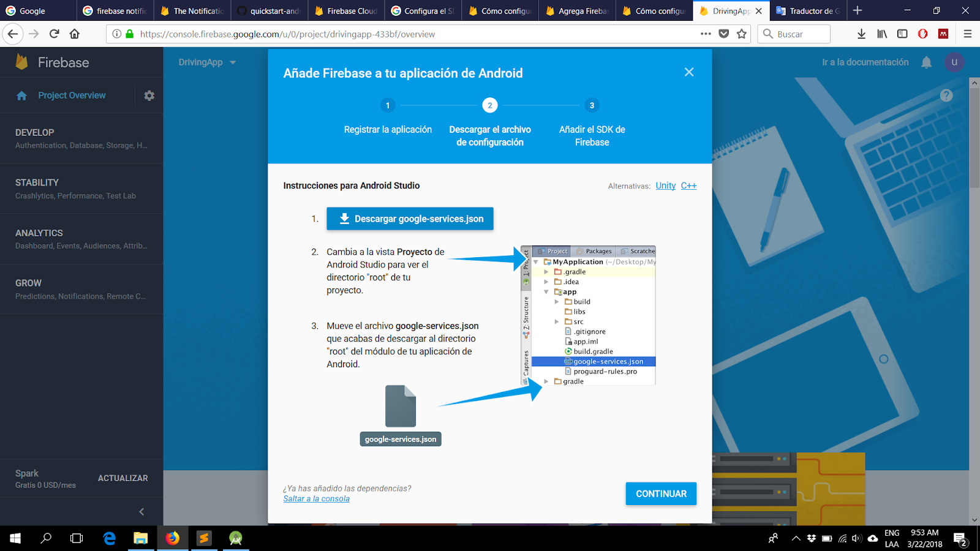Open the Library icon in toolbar

point(882,34)
